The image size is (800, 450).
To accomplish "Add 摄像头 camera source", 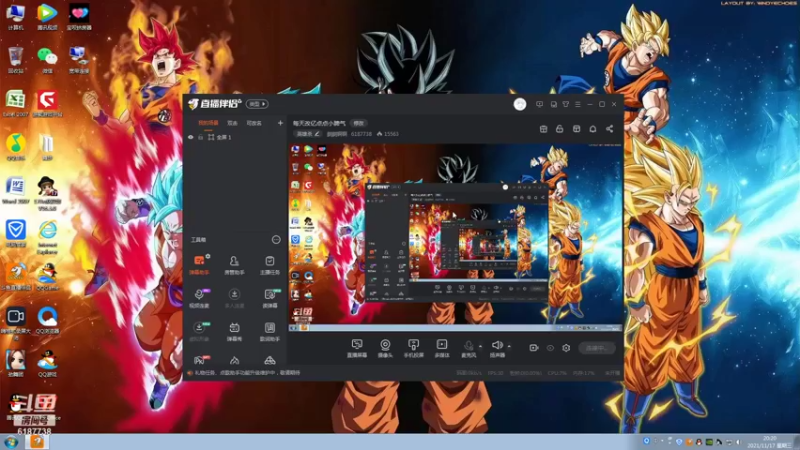I will tap(385, 348).
